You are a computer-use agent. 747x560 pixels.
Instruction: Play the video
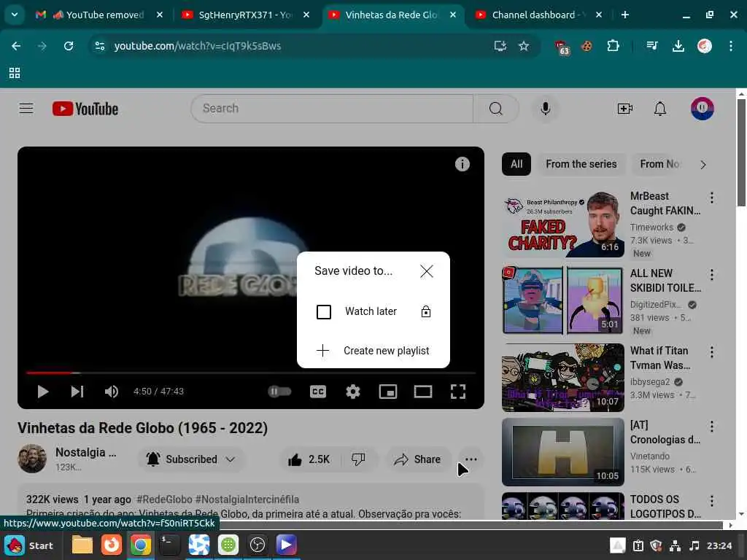(43, 392)
